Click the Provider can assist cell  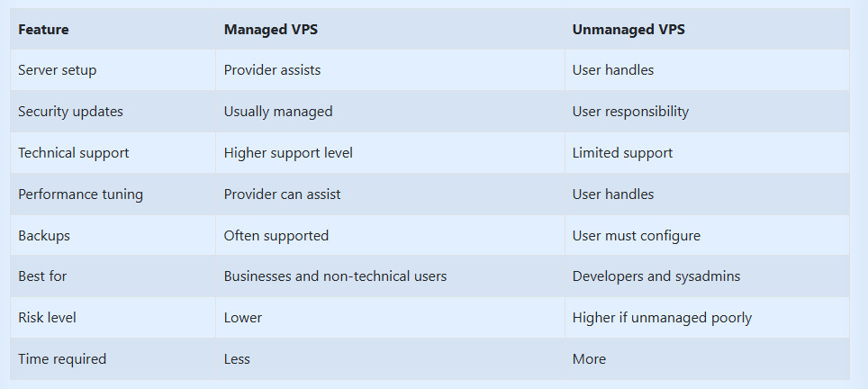283,194
